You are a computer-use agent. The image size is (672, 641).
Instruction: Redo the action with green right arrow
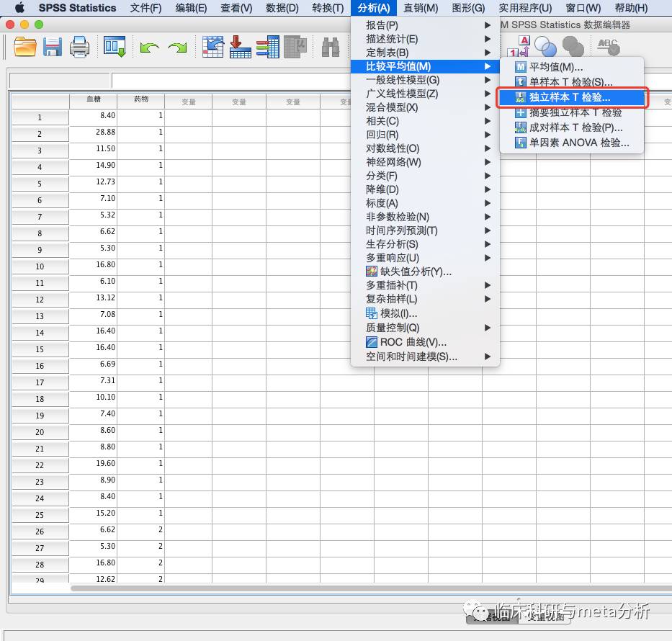(x=177, y=47)
